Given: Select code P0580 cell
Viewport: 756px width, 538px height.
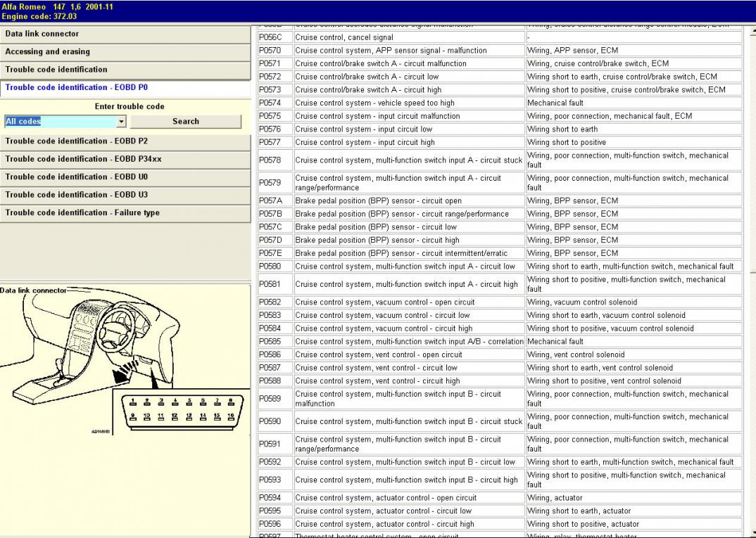Looking at the screenshot, I should (x=275, y=267).
